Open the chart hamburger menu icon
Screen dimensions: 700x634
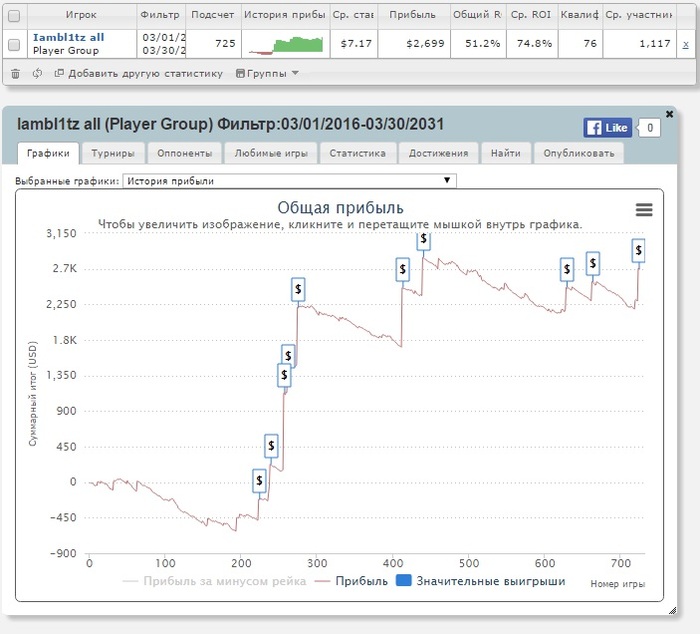644,209
